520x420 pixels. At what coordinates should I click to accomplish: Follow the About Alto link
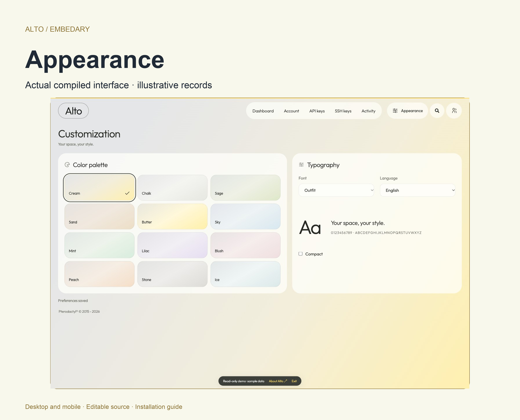point(278,381)
